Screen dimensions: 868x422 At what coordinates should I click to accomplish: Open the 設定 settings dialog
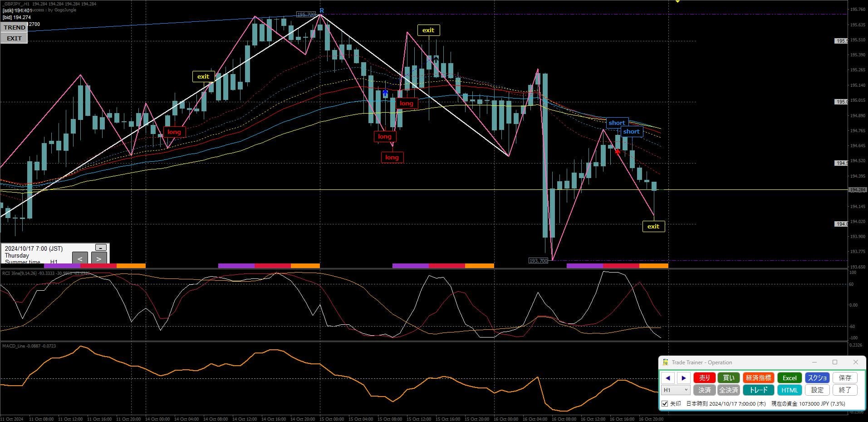(x=817, y=390)
